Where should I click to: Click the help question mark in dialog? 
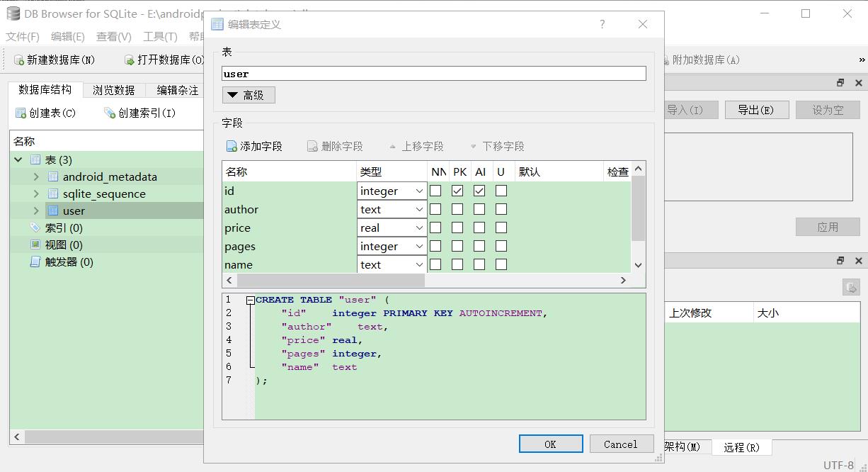pyautogui.click(x=602, y=24)
